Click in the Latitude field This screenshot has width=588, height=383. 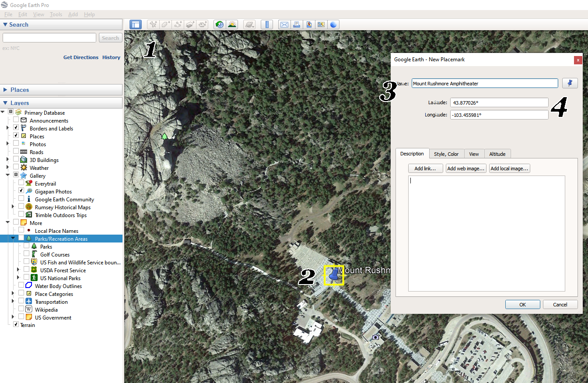coord(499,102)
